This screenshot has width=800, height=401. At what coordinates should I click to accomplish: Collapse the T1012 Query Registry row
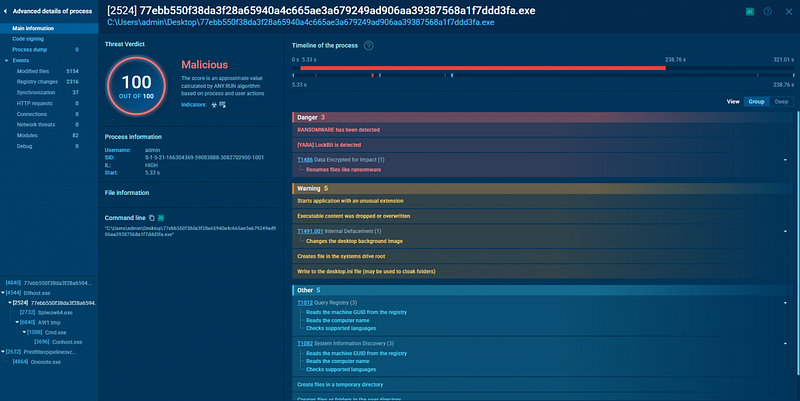[x=785, y=303]
